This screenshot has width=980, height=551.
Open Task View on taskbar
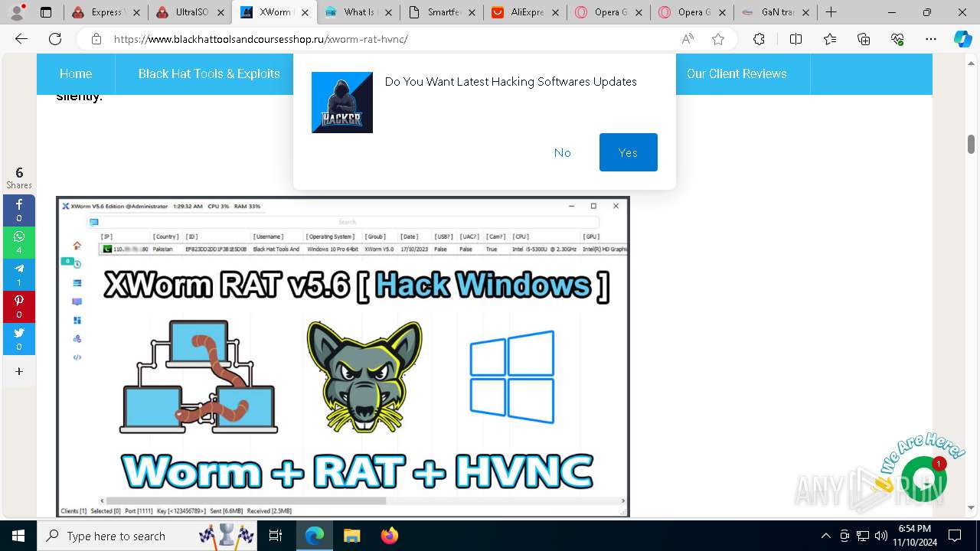(x=276, y=536)
